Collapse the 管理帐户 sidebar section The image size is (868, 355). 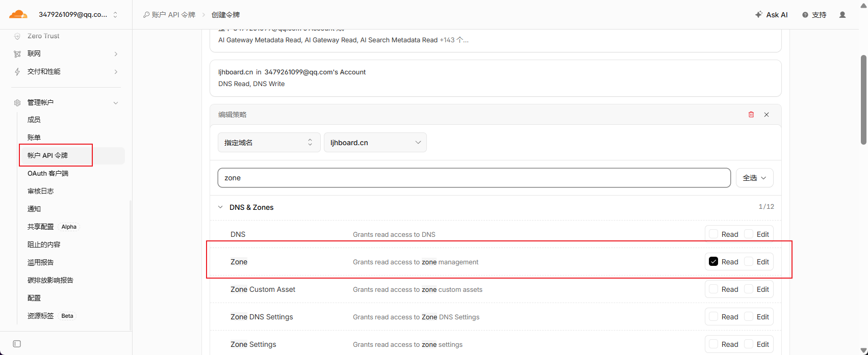pyautogui.click(x=116, y=103)
